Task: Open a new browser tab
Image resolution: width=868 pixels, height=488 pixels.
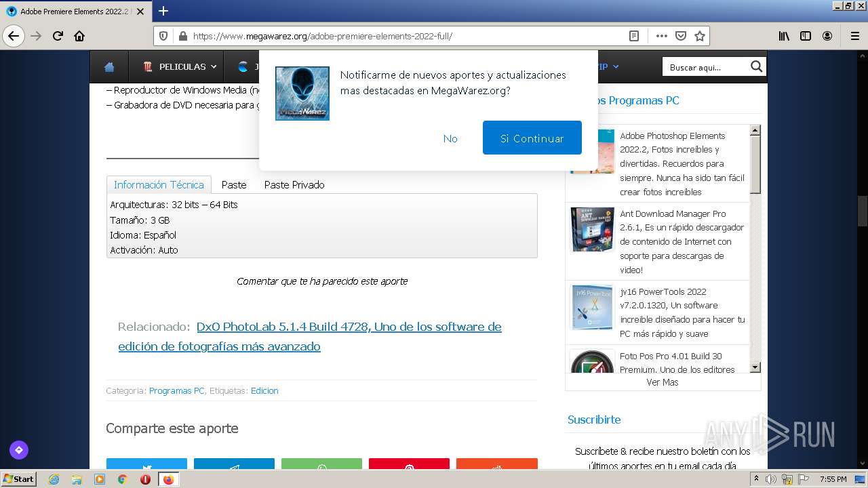Action: pyautogui.click(x=163, y=11)
